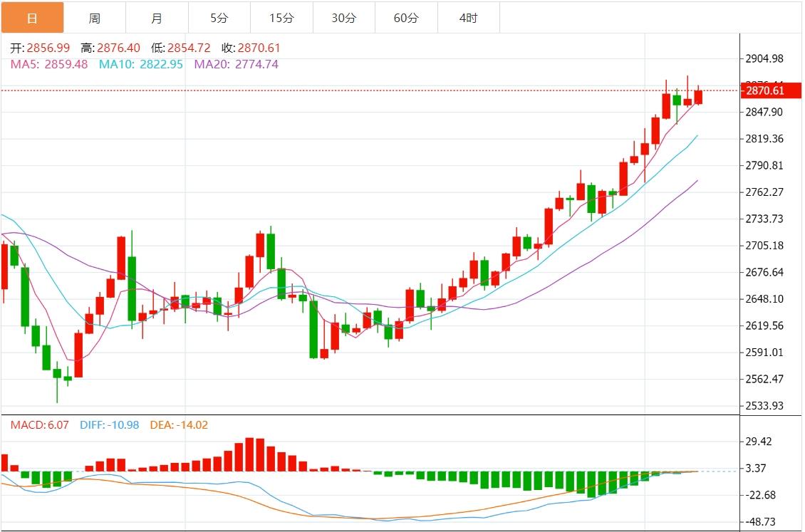Select the DIFF -10.98 indicator label

[109, 425]
